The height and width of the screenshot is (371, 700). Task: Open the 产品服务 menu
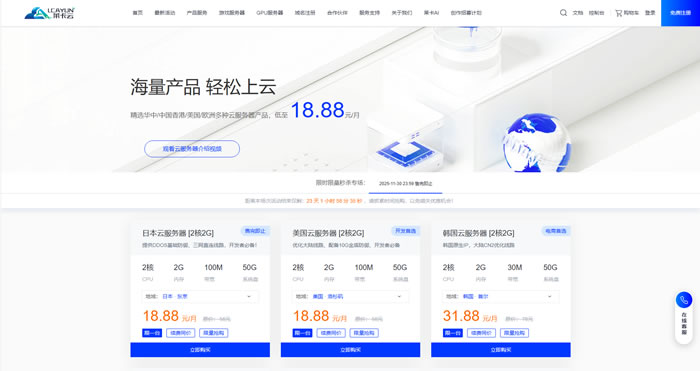197,13
